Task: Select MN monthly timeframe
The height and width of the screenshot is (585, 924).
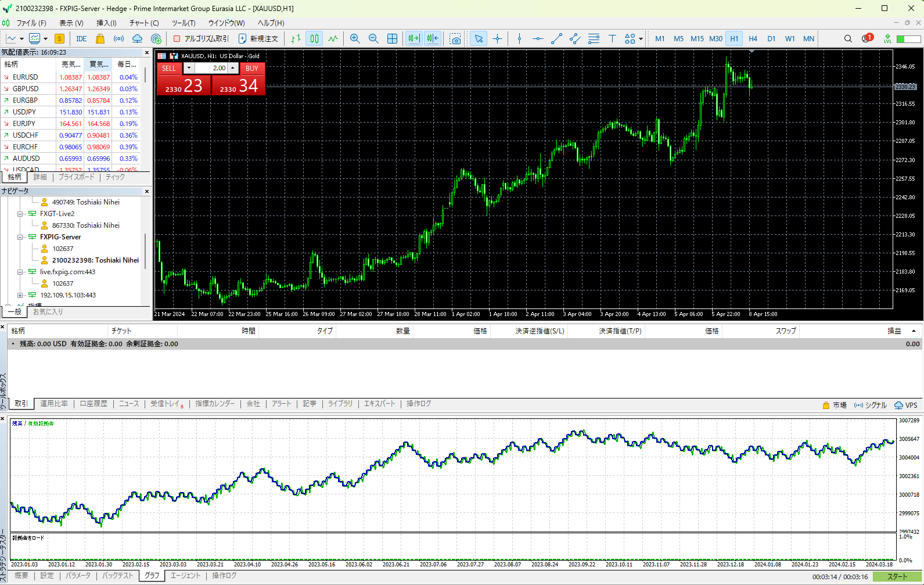Action: pos(808,39)
